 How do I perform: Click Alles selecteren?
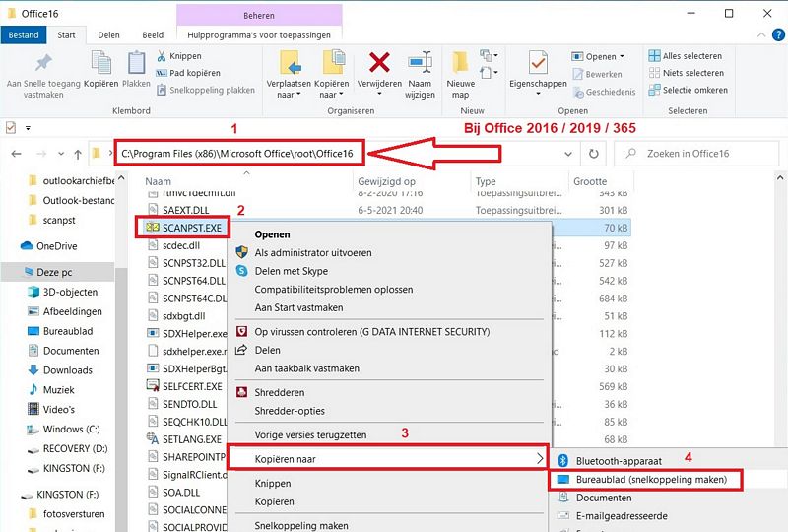685,56
